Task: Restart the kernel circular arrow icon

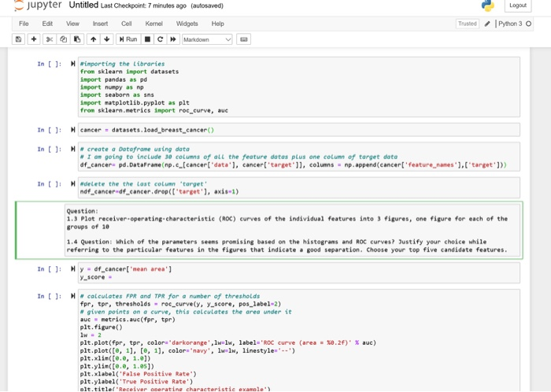Action: click(x=161, y=39)
